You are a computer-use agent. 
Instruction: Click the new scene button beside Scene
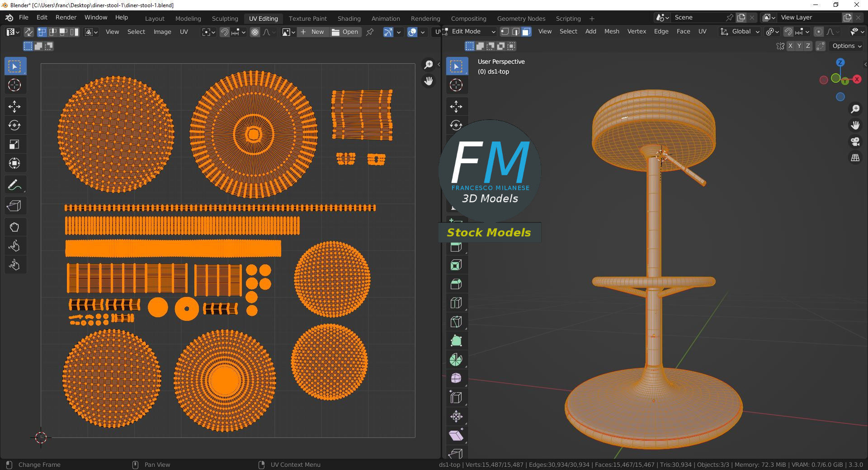coord(741,18)
